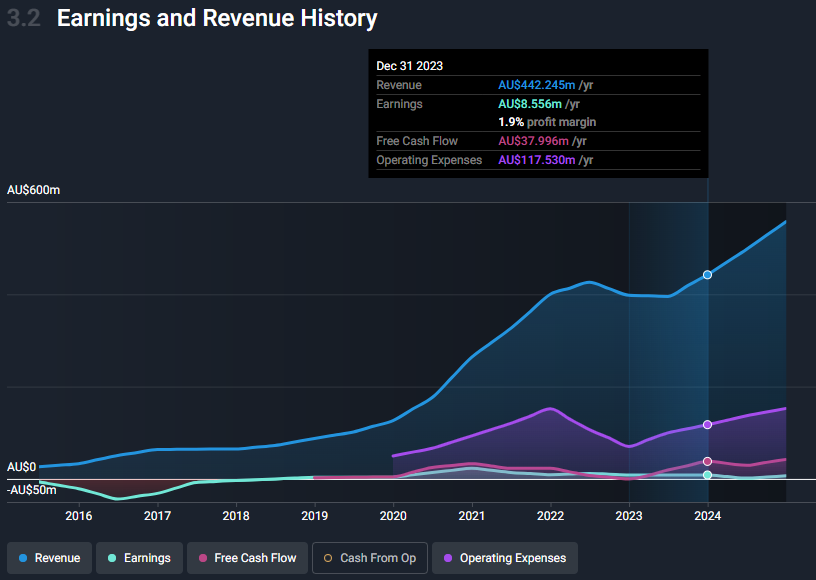Click the Earnings and Revenue History heading
816x580 pixels.
tap(217, 18)
